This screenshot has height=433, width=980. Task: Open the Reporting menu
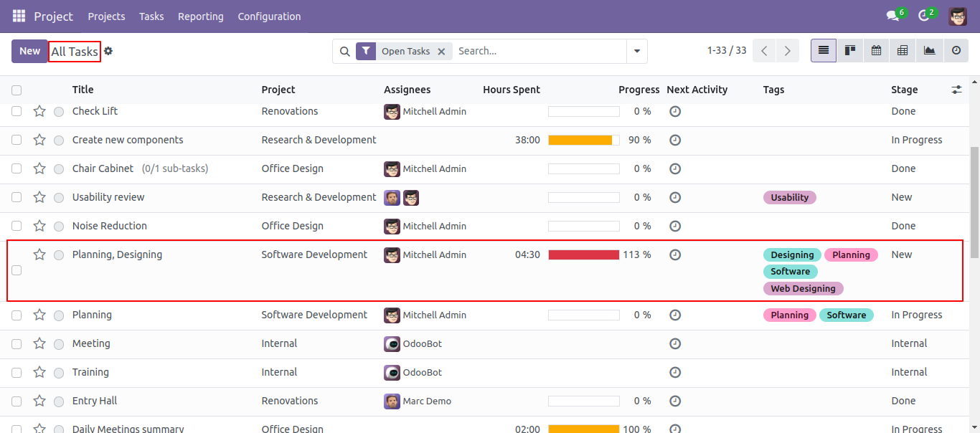point(201,16)
